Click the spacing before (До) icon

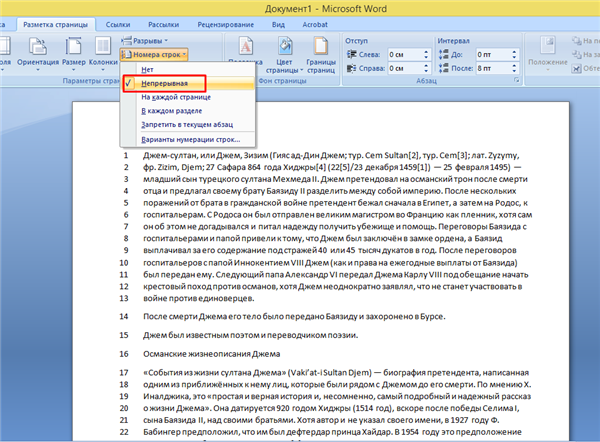point(443,55)
